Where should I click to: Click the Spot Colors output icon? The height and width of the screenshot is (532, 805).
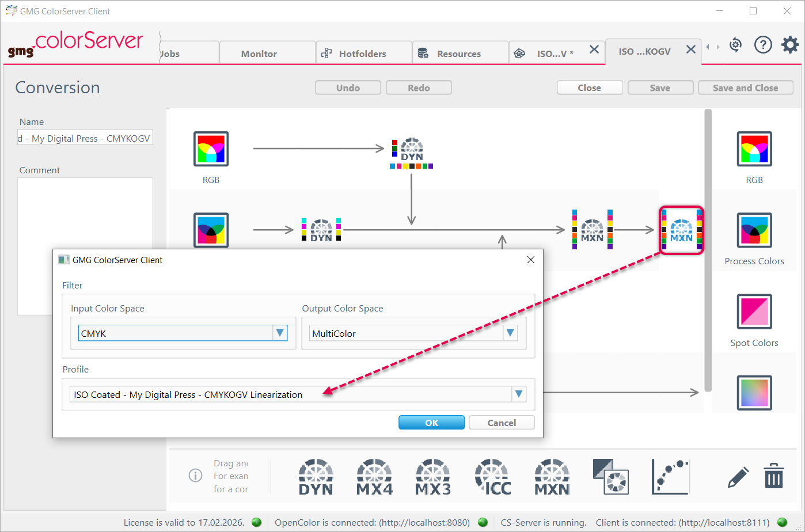pyautogui.click(x=754, y=311)
